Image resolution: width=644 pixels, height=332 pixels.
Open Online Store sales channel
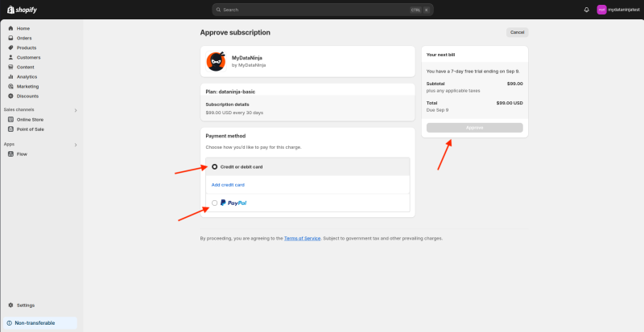pos(30,119)
